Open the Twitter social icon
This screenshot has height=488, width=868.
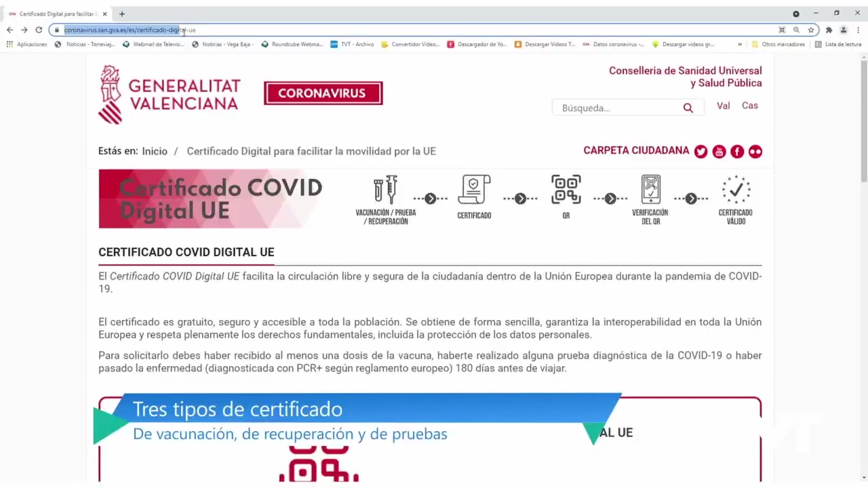coord(701,152)
